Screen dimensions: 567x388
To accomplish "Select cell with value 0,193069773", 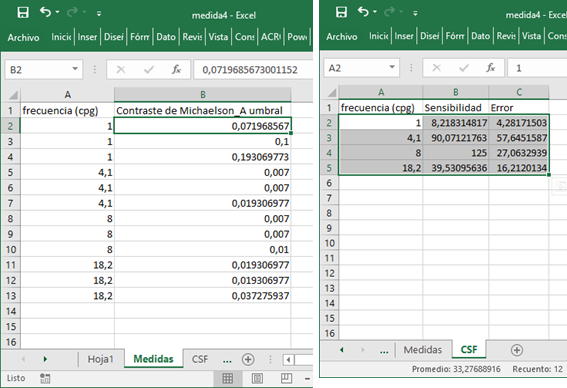I will pos(203,157).
